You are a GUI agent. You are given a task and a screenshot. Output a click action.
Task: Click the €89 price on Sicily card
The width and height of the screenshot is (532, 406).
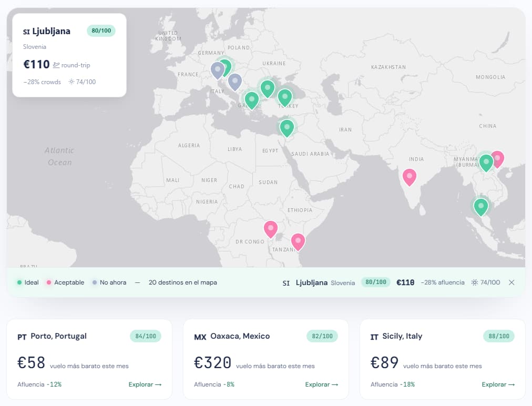(x=384, y=362)
